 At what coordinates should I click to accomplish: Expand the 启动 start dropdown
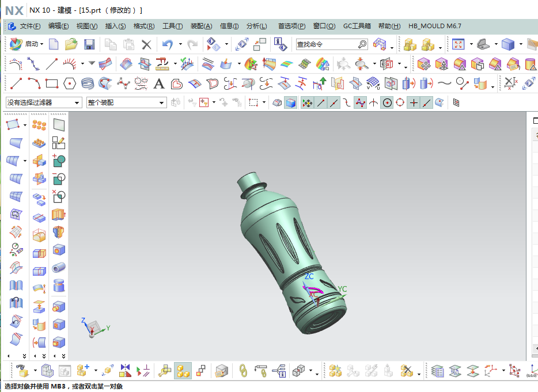[x=35, y=44]
